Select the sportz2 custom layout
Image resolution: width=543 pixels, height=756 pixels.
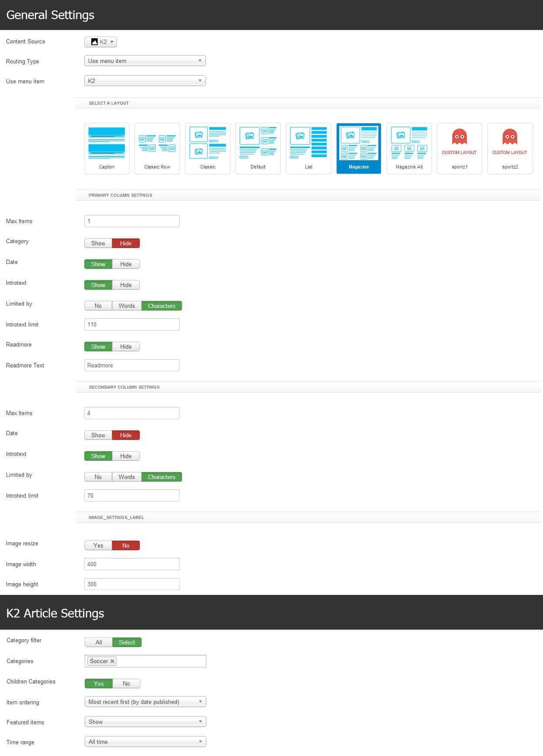click(510, 148)
